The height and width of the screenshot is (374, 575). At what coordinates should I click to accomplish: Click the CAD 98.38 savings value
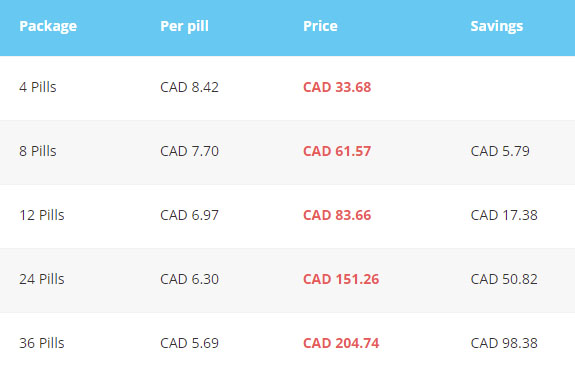(x=504, y=343)
